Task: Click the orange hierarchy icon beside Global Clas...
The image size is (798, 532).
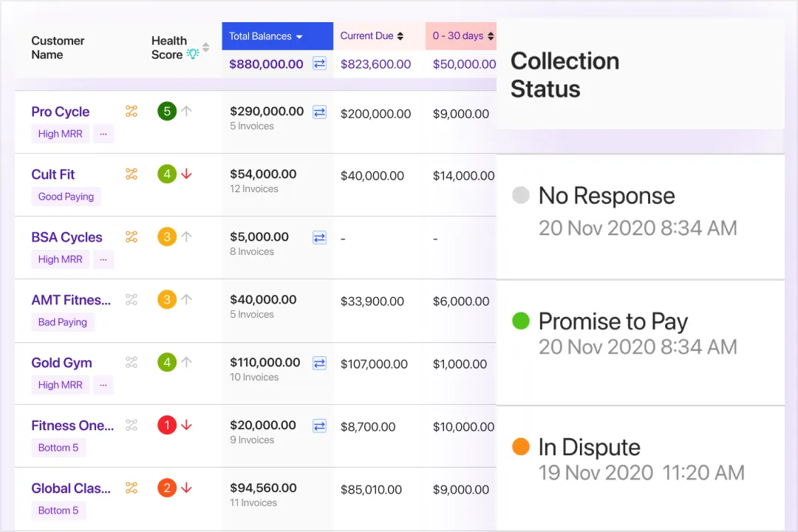Action: click(x=132, y=488)
